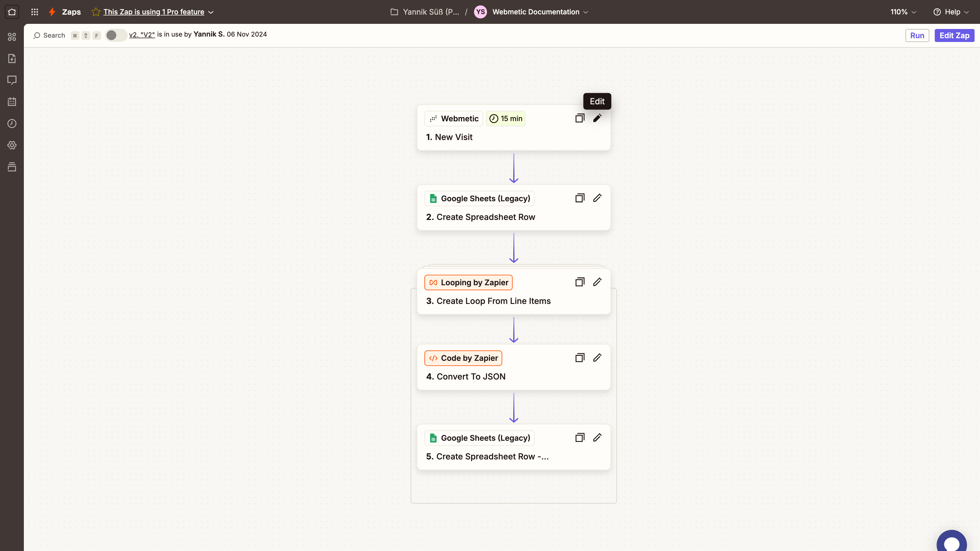Viewport: 980px width, 551px height.
Task: Edit the New Visit step with pencil
Action: pos(597,118)
